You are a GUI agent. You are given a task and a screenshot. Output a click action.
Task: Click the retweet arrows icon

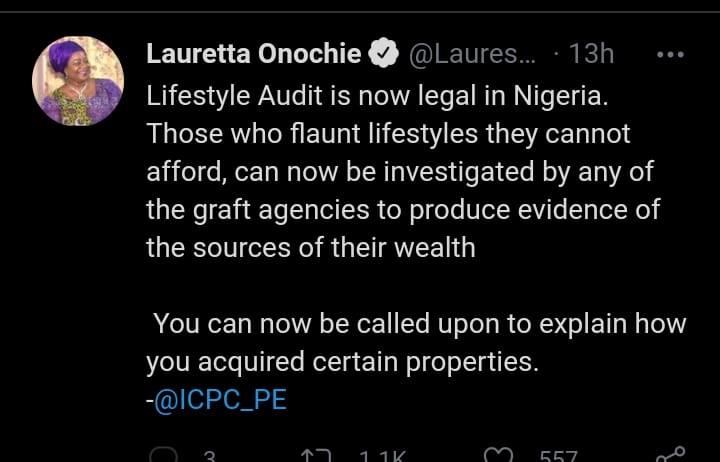316,456
